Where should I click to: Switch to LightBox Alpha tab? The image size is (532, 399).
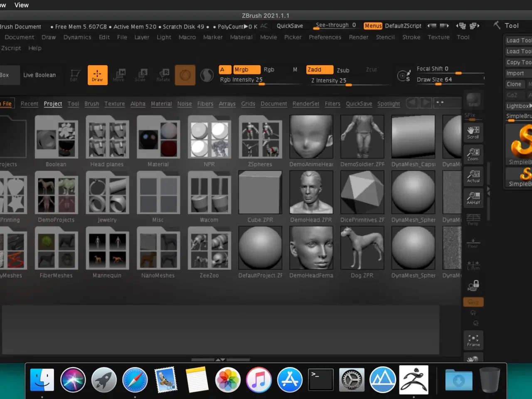[138, 104]
